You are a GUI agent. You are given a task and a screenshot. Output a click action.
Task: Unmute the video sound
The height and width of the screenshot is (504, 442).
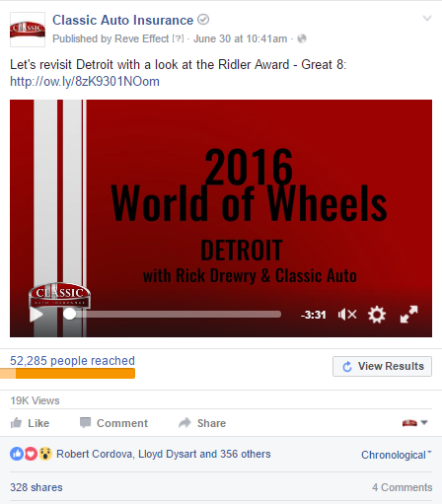pyautogui.click(x=347, y=315)
